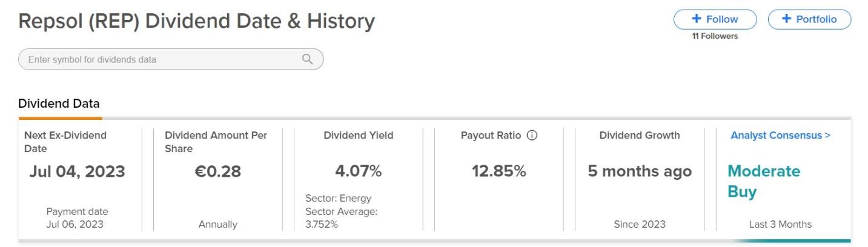Focus the dividends symbol search field
The image size is (868, 247).
pos(171,59)
